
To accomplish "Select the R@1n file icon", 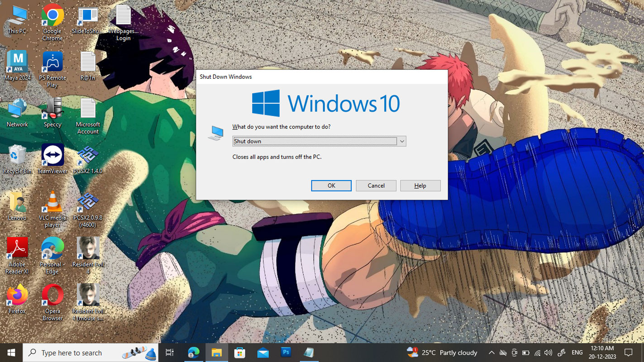I will tap(88, 66).
